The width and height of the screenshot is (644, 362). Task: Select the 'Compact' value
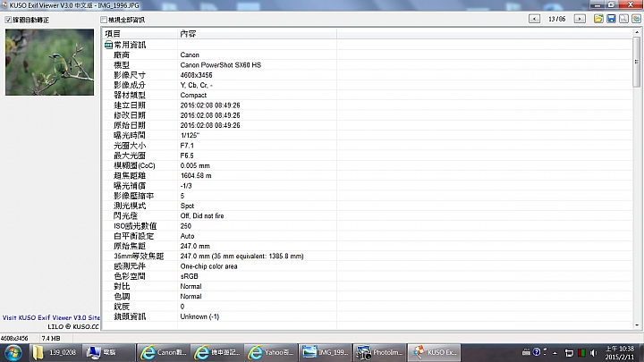[193, 96]
